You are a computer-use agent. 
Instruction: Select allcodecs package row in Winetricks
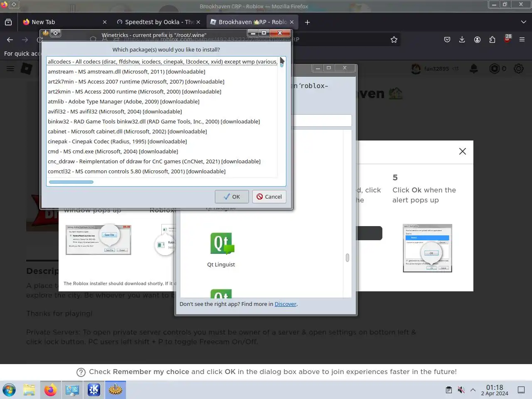(162, 62)
